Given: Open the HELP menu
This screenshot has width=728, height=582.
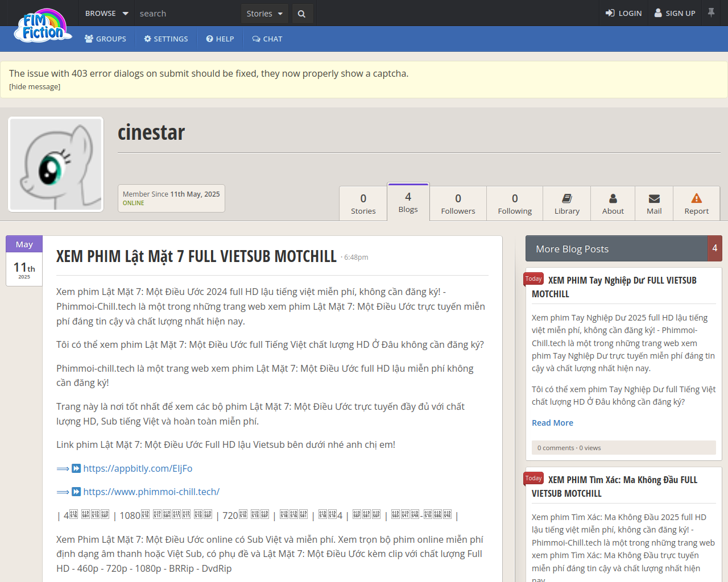Looking at the screenshot, I should click(220, 39).
